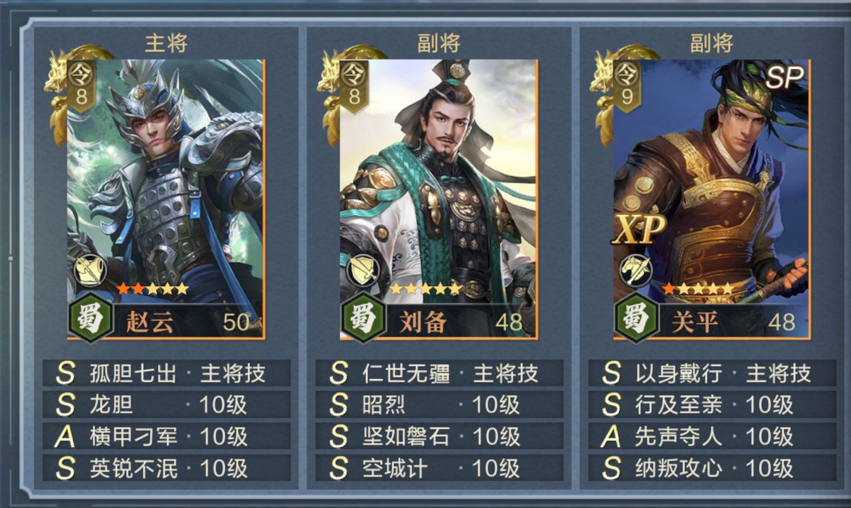Screen dimensions: 851x508
Task: Click the star rating under 刘备 portrait
Action: pyautogui.click(x=426, y=289)
